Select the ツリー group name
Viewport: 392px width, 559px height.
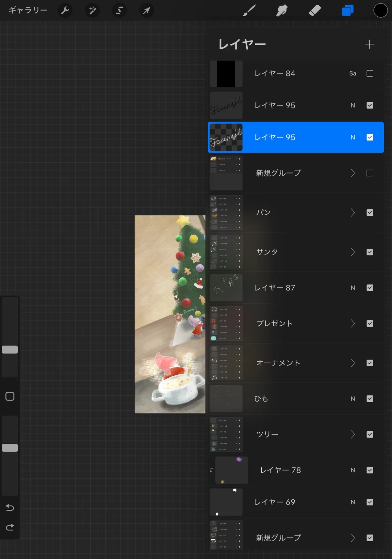tap(267, 435)
